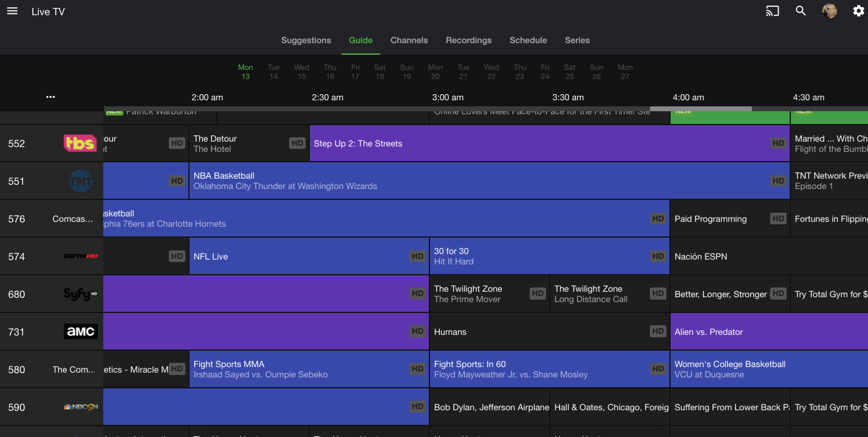Switch to the Recordings tab
868x437 pixels.
tap(469, 40)
